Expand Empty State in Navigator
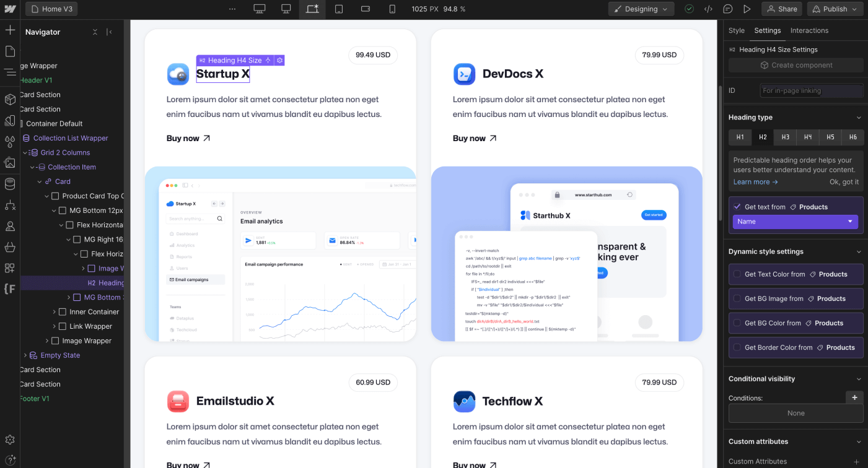This screenshot has height=468, width=868. pyautogui.click(x=25, y=355)
